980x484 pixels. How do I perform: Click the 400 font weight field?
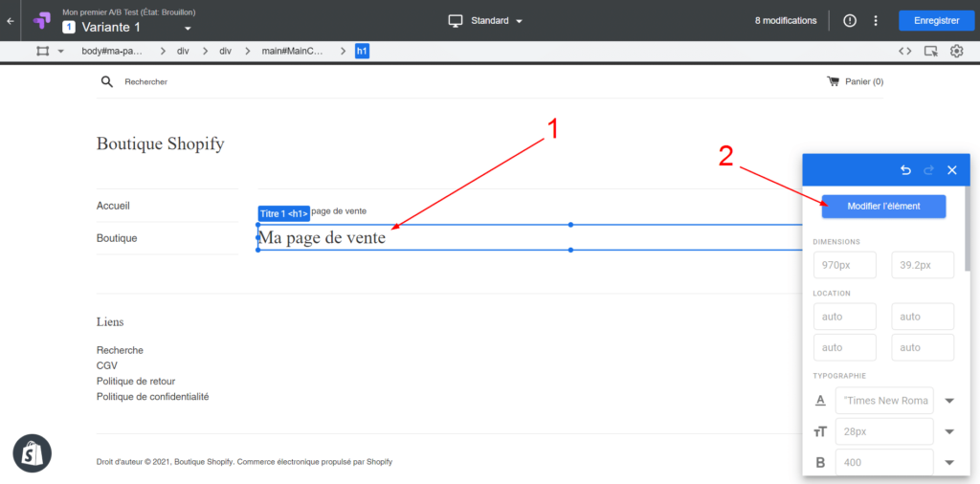point(884,463)
